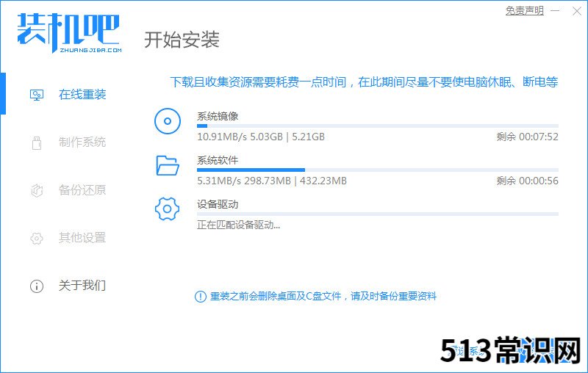Minimize the 装机吧 window
Image resolution: width=588 pixels, height=373 pixels.
(556, 11)
